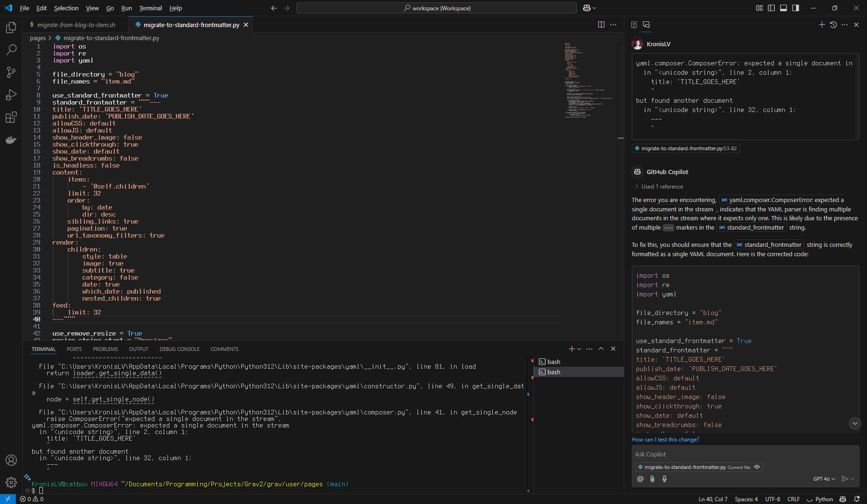Toggle the bottom Panel visibility
The image size is (867, 504).
tap(783, 8)
